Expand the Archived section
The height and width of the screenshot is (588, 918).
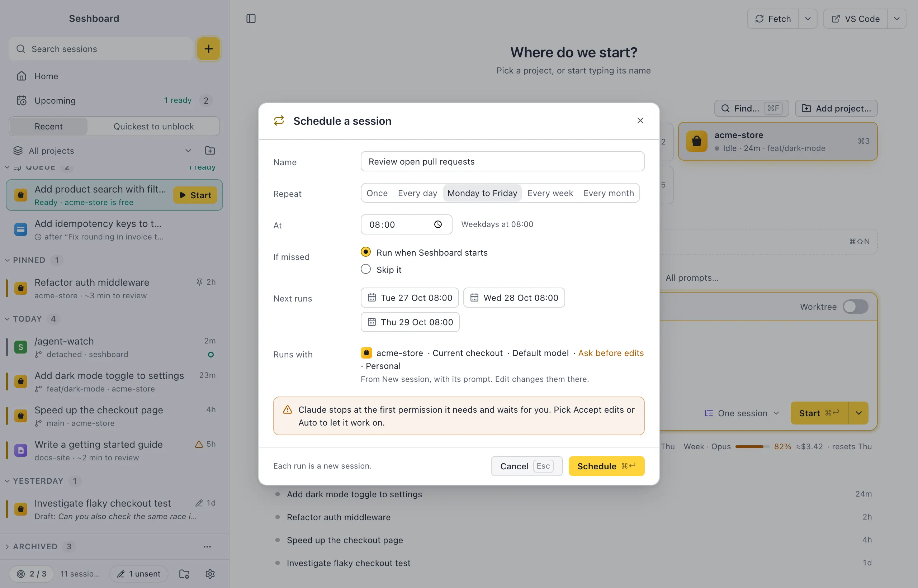[7, 546]
